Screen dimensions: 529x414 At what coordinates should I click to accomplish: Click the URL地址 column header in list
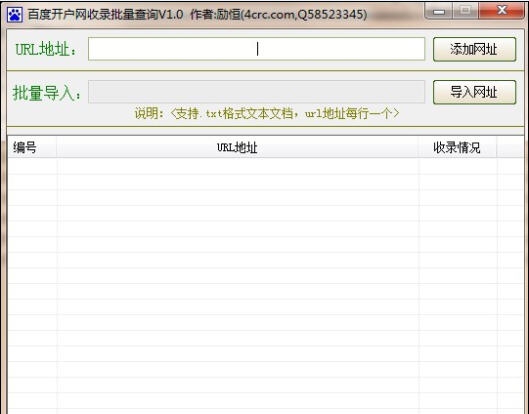point(237,147)
